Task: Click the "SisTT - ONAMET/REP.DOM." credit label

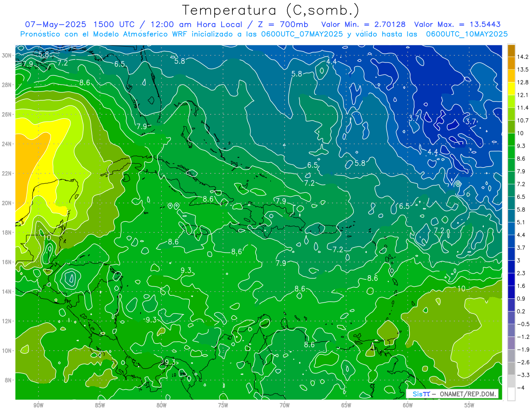Action: (x=452, y=394)
